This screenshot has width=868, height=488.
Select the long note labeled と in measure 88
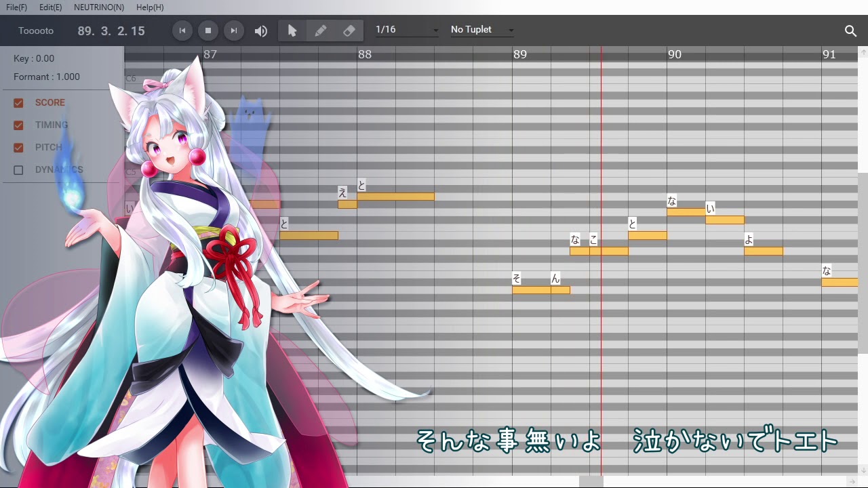click(x=396, y=197)
